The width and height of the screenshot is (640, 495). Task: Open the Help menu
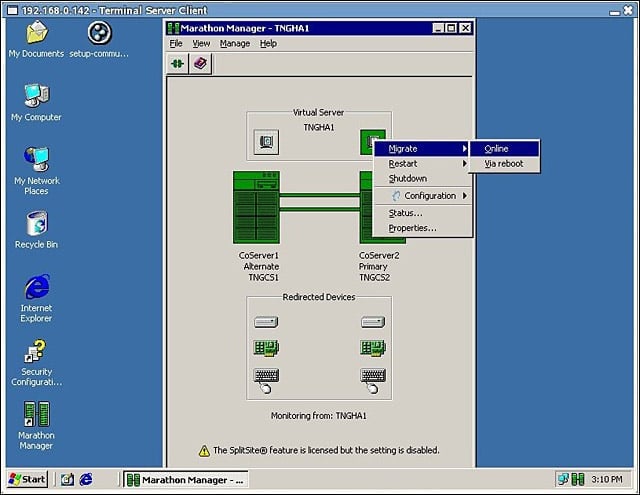268,43
